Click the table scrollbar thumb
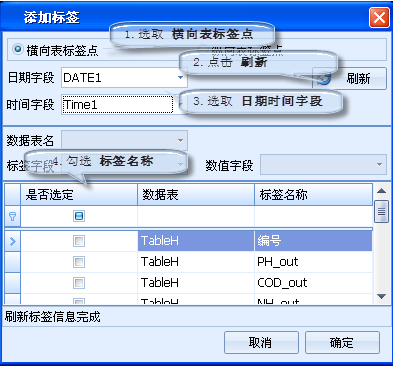The height and width of the screenshot is (366, 393). coord(381,211)
